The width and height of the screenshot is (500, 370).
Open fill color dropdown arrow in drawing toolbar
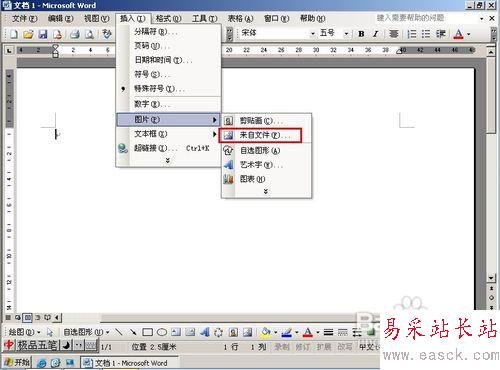click(276, 332)
